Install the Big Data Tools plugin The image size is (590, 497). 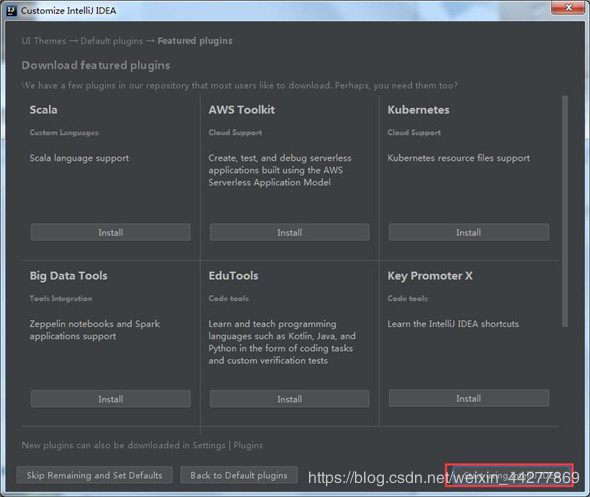click(111, 398)
